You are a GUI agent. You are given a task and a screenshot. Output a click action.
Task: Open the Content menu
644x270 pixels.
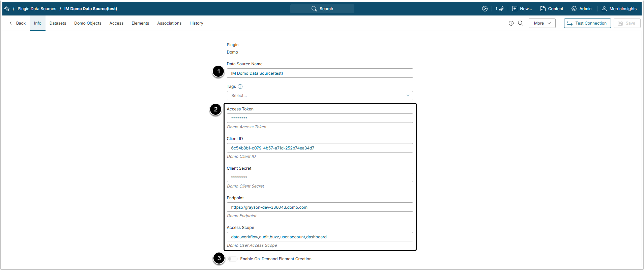coord(552,9)
